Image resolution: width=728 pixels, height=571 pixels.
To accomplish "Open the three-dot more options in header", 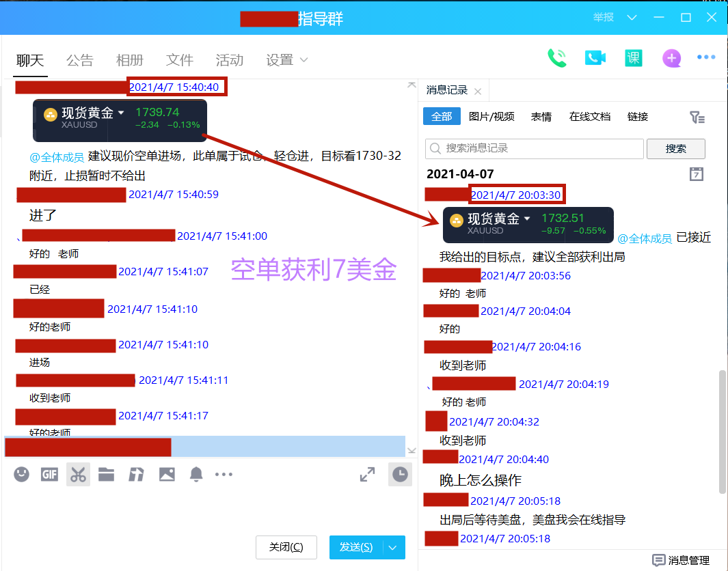I will (706, 57).
